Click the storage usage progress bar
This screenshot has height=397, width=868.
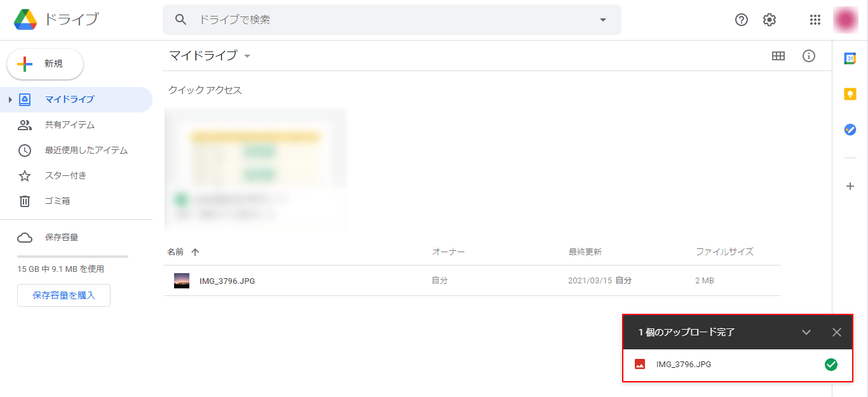(72, 257)
